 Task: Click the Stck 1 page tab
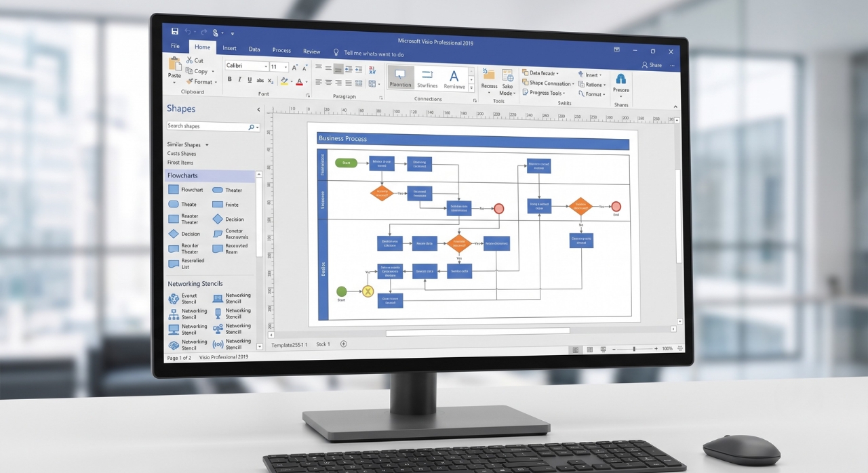[323, 344]
